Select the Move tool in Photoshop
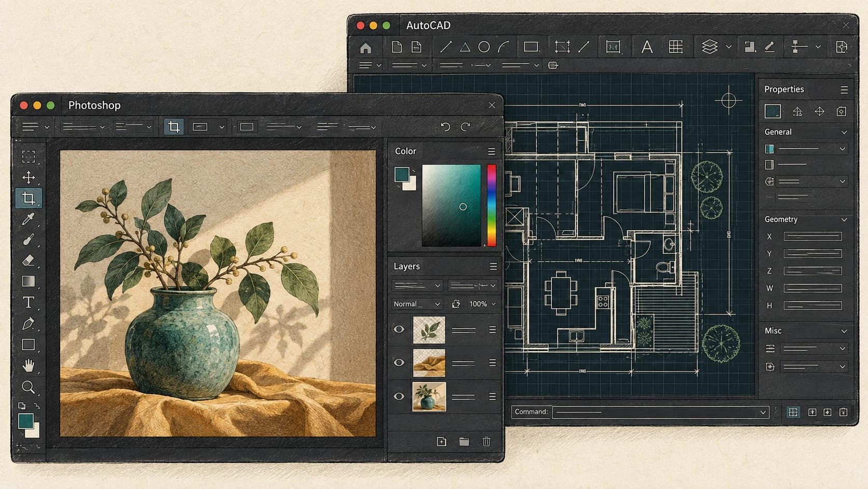 pyautogui.click(x=29, y=177)
